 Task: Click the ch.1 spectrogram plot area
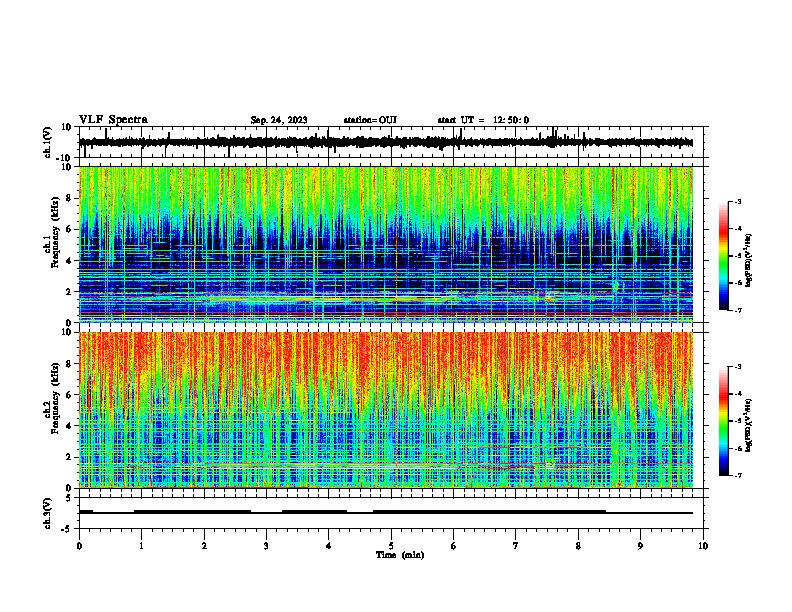(386, 244)
